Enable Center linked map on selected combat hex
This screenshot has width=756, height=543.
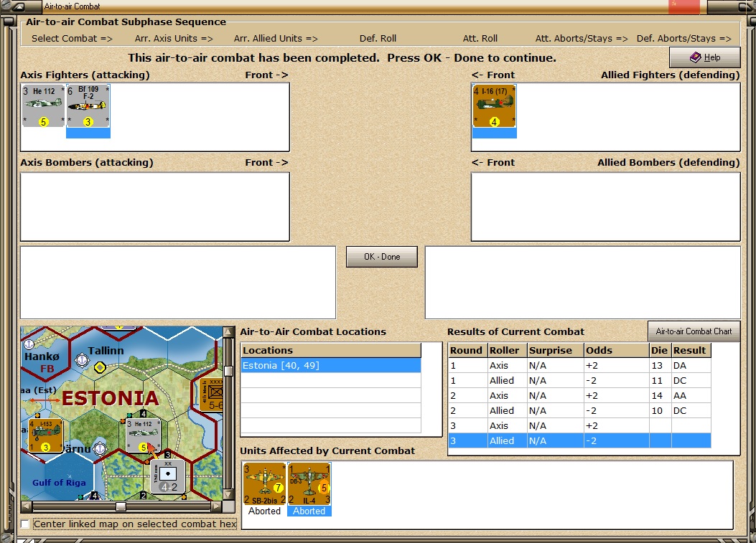pyautogui.click(x=25, y=524)
